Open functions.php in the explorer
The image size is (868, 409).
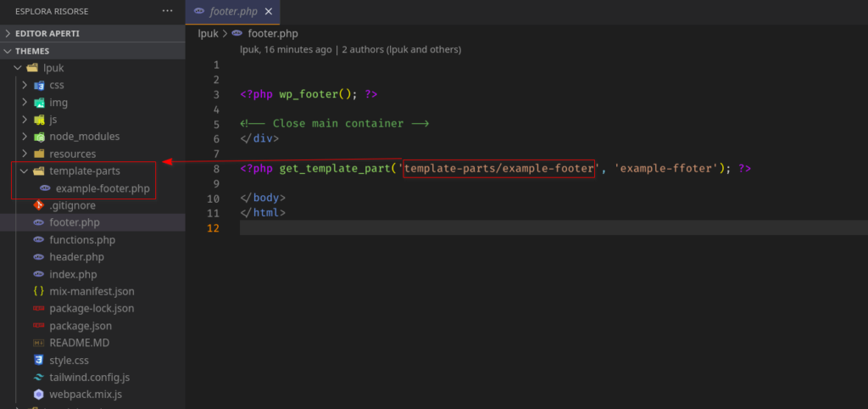click(x=81, y=240)
